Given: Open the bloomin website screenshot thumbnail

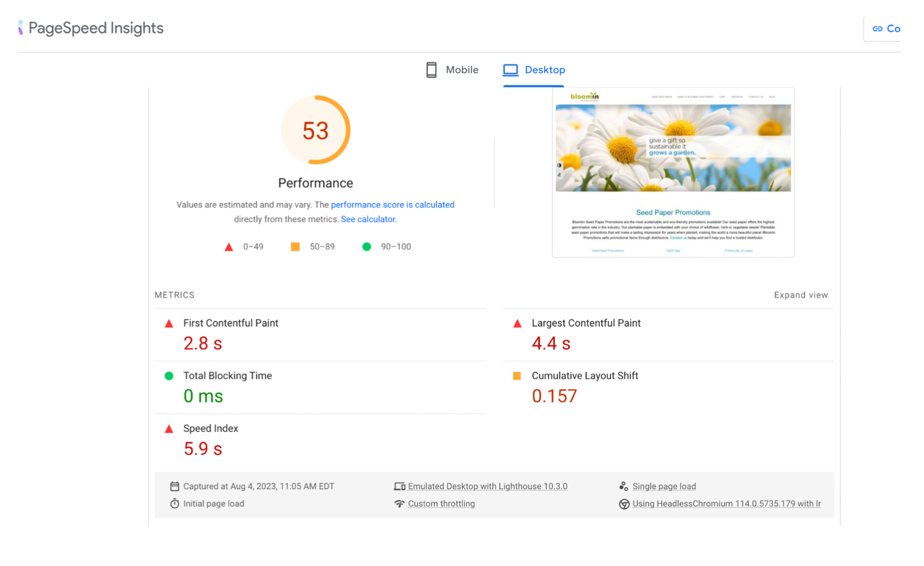Looking at the screenshot, I should point(673,172).
